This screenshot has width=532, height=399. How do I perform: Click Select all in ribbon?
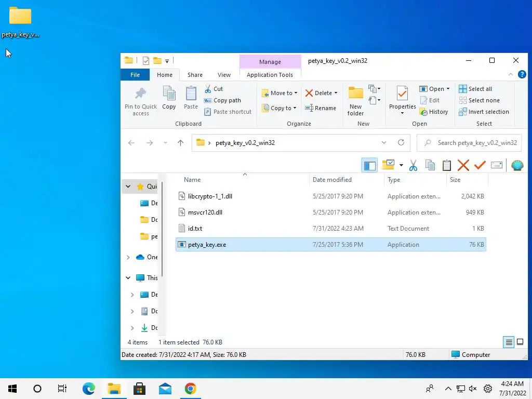coord(475,89)
